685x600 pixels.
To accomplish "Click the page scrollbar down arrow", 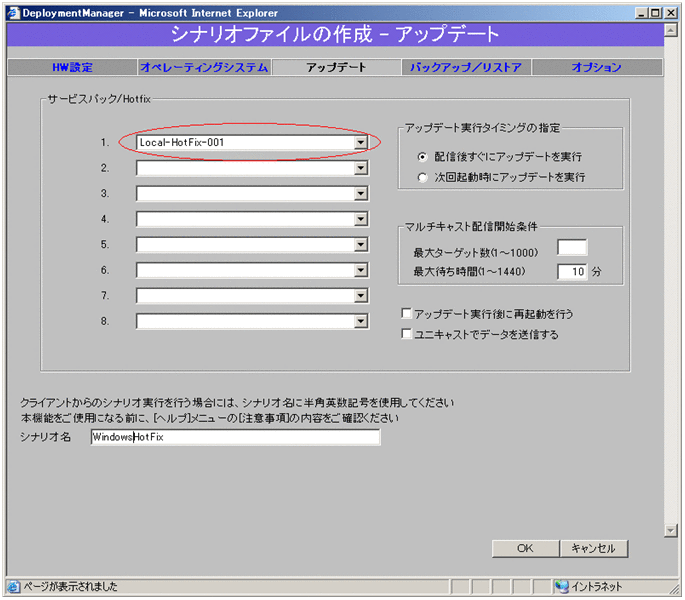I will (671, 531).
